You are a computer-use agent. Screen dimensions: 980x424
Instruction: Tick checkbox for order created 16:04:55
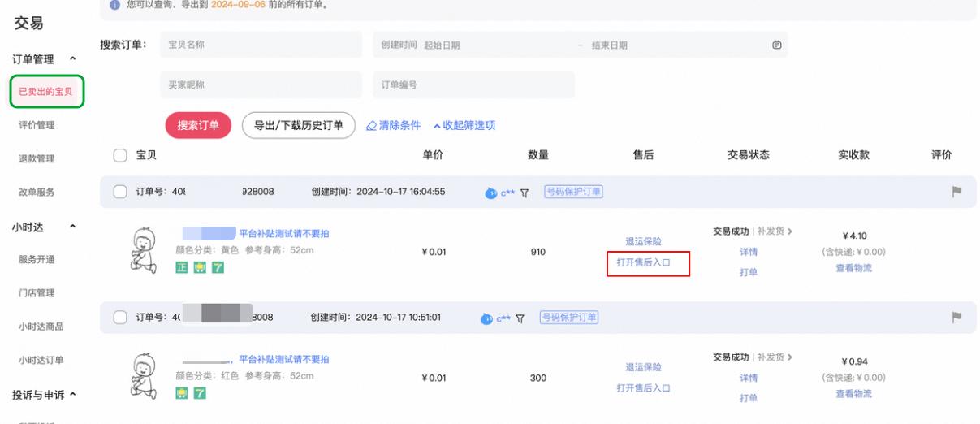click(x=120, y=192)
